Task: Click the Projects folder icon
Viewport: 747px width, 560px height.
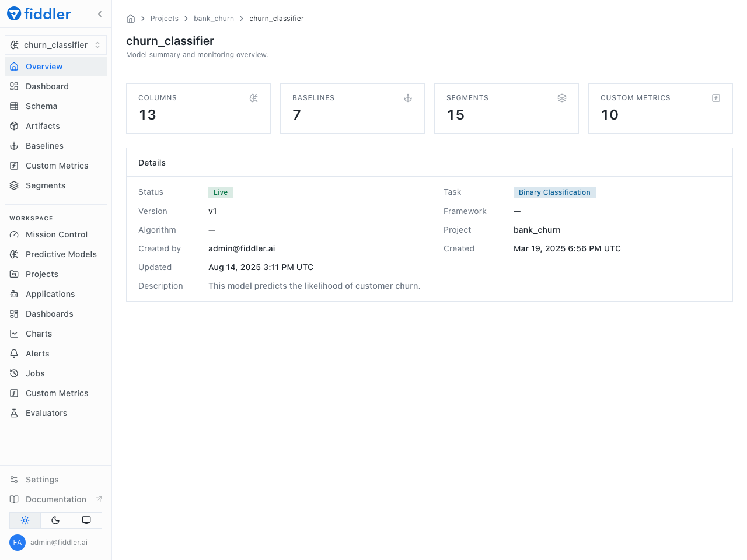Action: [14, 274]
